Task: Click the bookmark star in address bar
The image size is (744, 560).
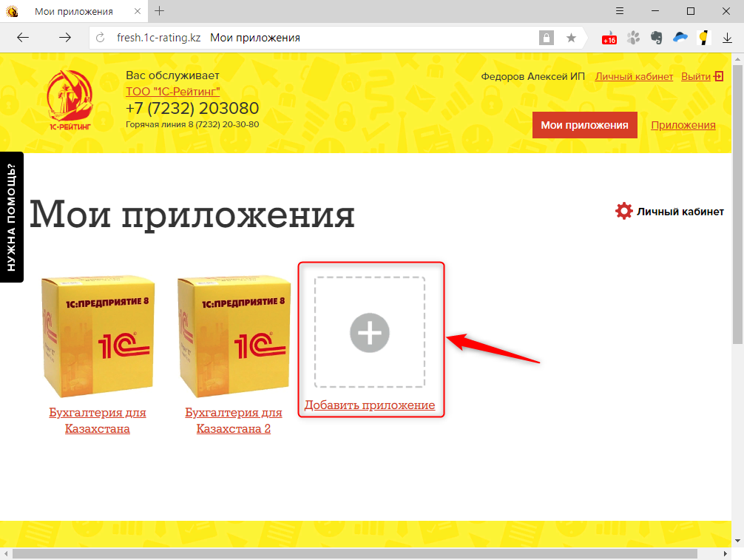Action: click(x=571, y=38)
